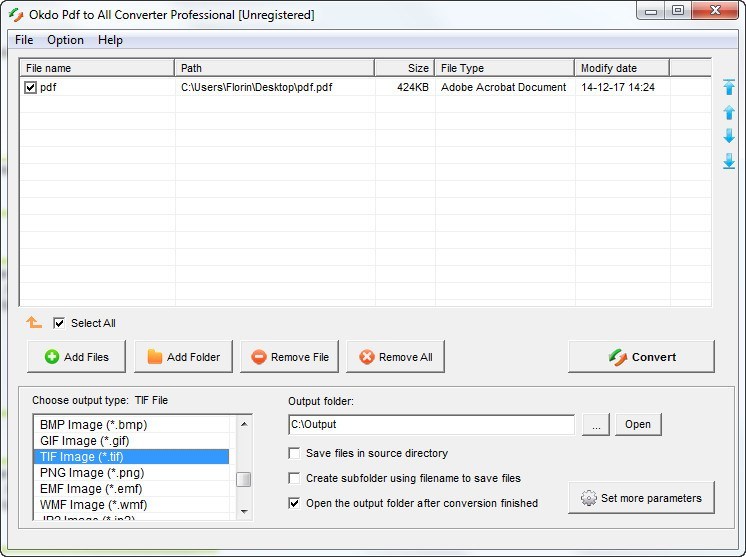Toggle the Select All checkbox
Image resolution: width=746 pixels, height=557 pixels.
click(x=59, y=323)
